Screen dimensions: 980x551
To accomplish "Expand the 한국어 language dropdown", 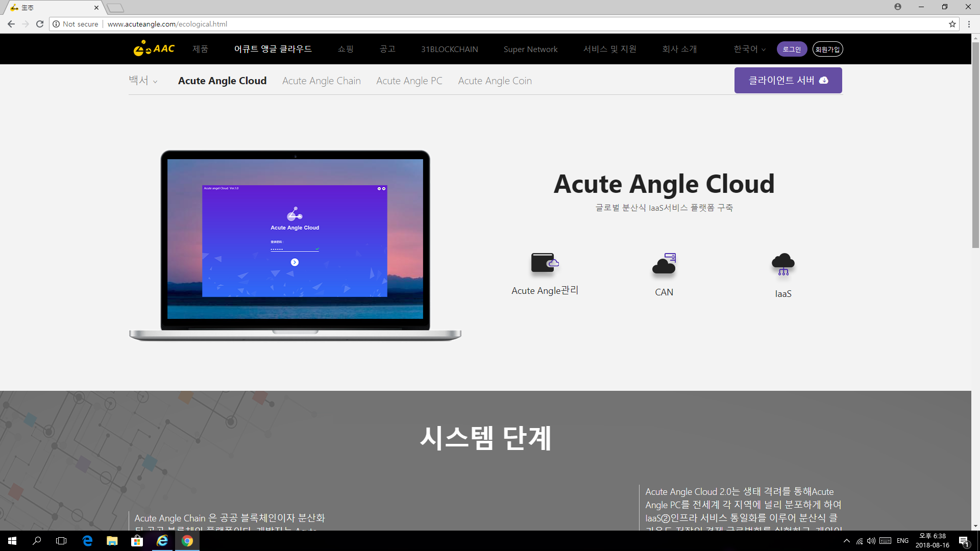I will pos(749,49).
